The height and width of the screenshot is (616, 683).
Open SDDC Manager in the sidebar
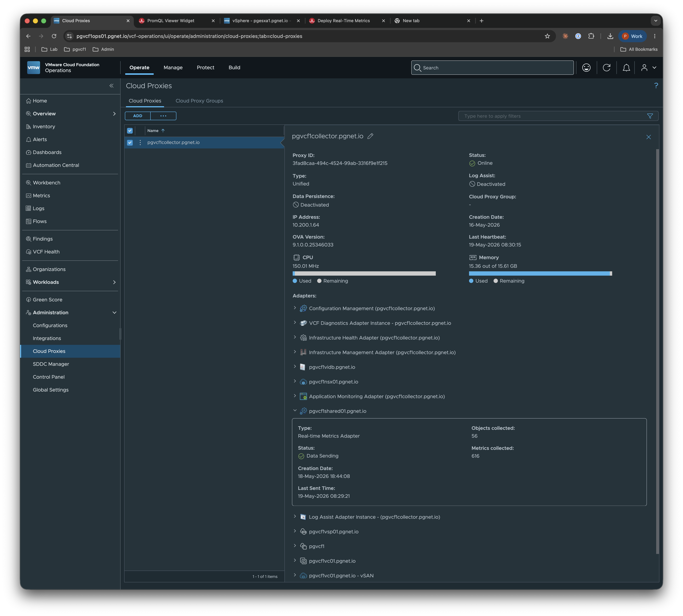click(51, 364)
